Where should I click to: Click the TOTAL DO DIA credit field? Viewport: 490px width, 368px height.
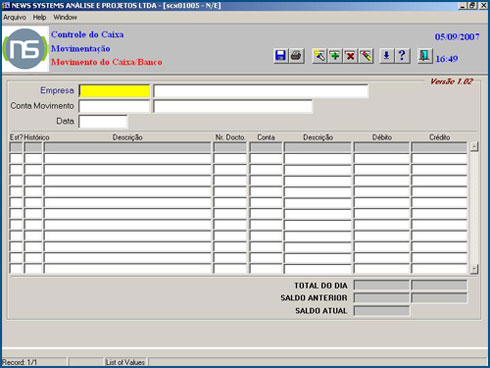(x=439, y=285)
